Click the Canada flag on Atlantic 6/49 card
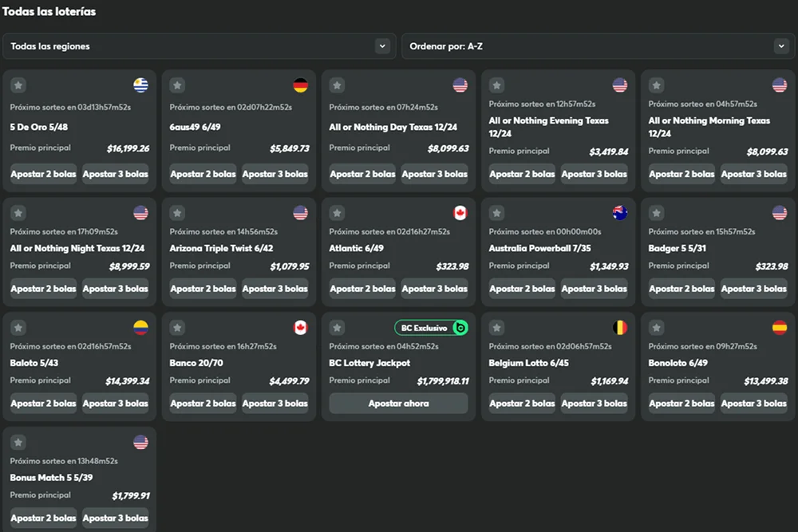The image size is (798, 532). pos(460,213)
